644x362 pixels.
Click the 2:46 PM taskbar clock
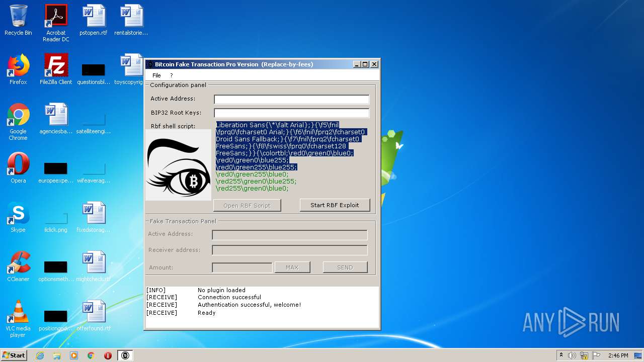(x=618, y=355)
